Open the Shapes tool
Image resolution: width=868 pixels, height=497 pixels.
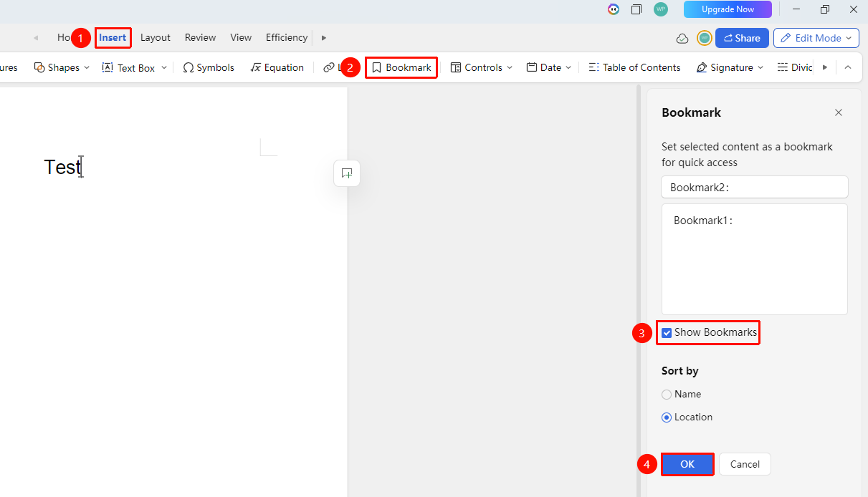click(x=62, y=67)
